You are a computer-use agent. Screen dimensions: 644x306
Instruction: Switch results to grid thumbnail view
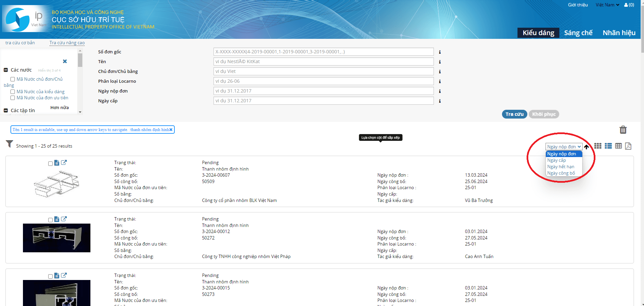click(598, 146)
